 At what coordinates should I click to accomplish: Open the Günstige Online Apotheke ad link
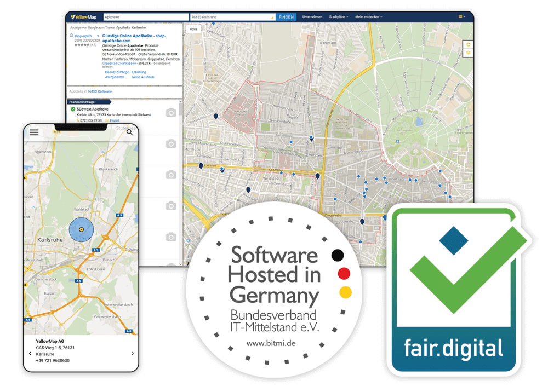(x=134, y=38)
